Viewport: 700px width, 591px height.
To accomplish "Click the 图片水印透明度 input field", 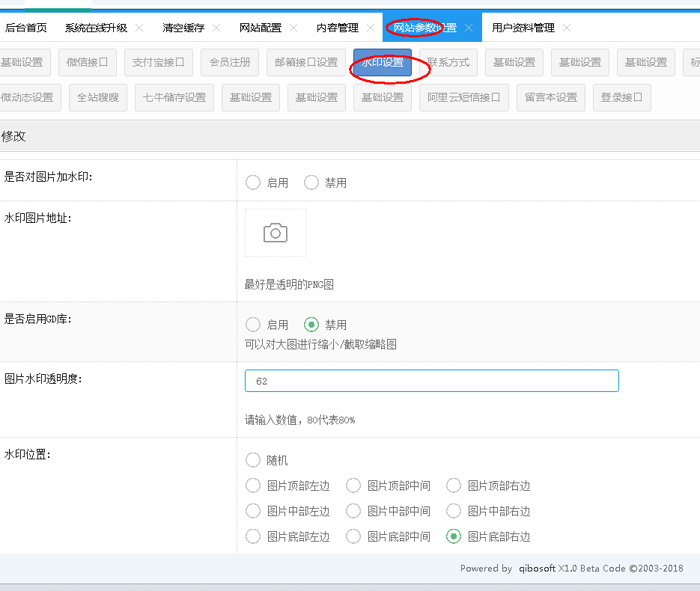I will [x=431, y=381].
